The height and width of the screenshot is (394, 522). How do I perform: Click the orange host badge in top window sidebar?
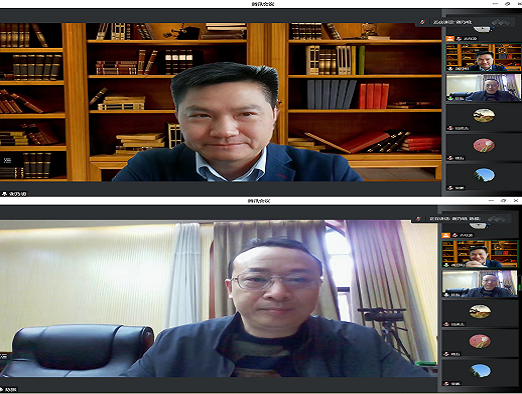[x=450, y=39]
